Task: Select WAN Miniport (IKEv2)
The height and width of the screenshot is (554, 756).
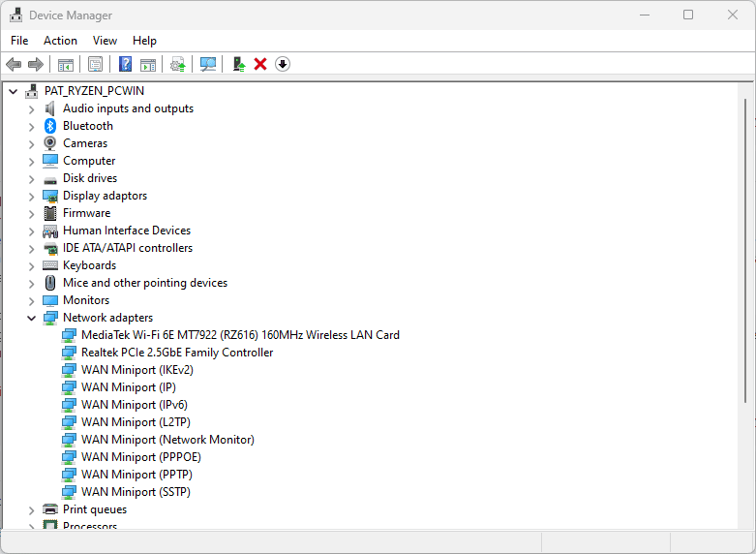Action: [x=136, y=370]
